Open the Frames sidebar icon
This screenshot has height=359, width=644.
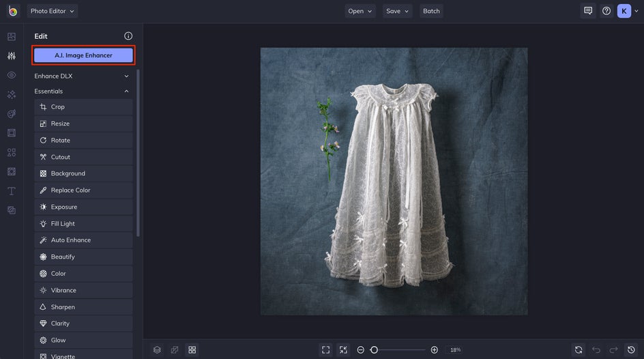coord(12,132)
